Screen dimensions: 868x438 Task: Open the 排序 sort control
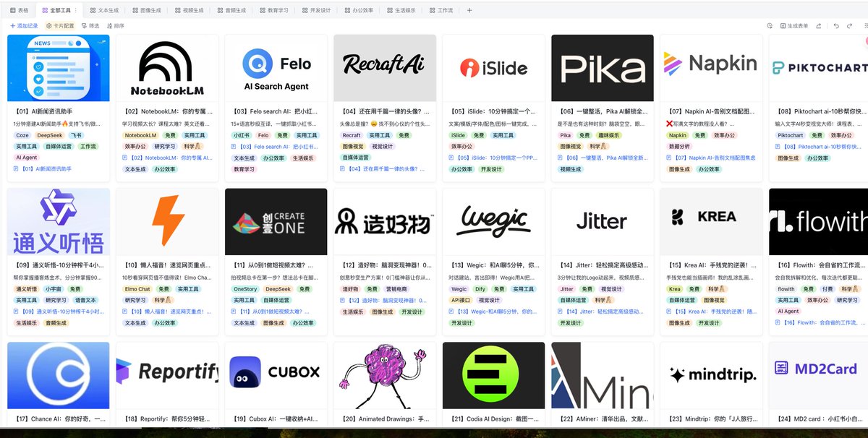tap(114, 26)
